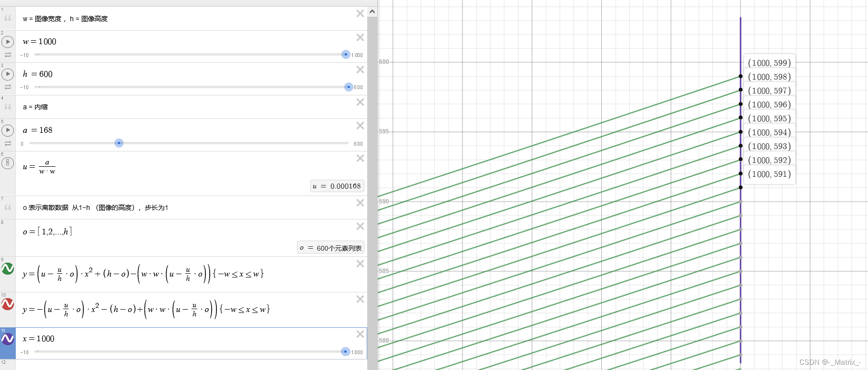Delete the o = [1,2,...,h] expression
The width and height of the screenshot is (868, 370).
coord(360,226)
